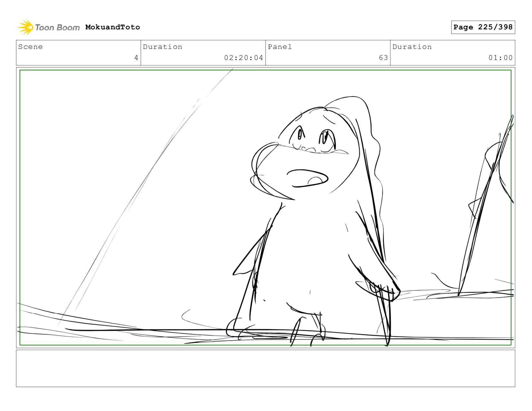Screen dimensions: 532x411
Task: Click the scene duration 02:20:04
Action: click(243, 58)
